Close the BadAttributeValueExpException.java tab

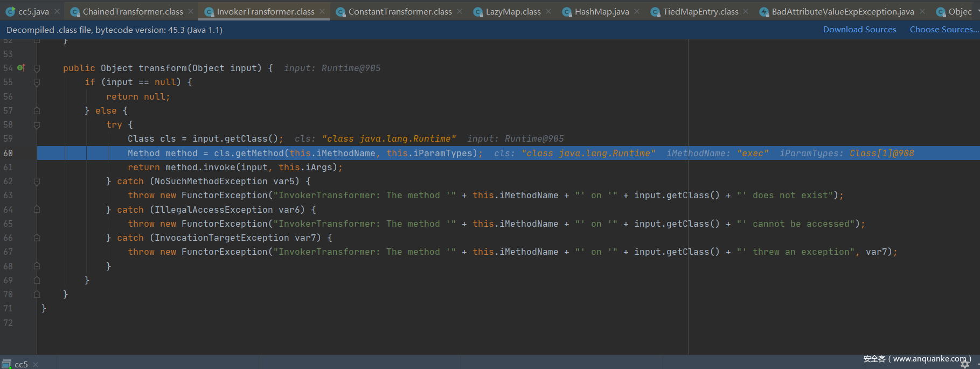tap(922, 11)
